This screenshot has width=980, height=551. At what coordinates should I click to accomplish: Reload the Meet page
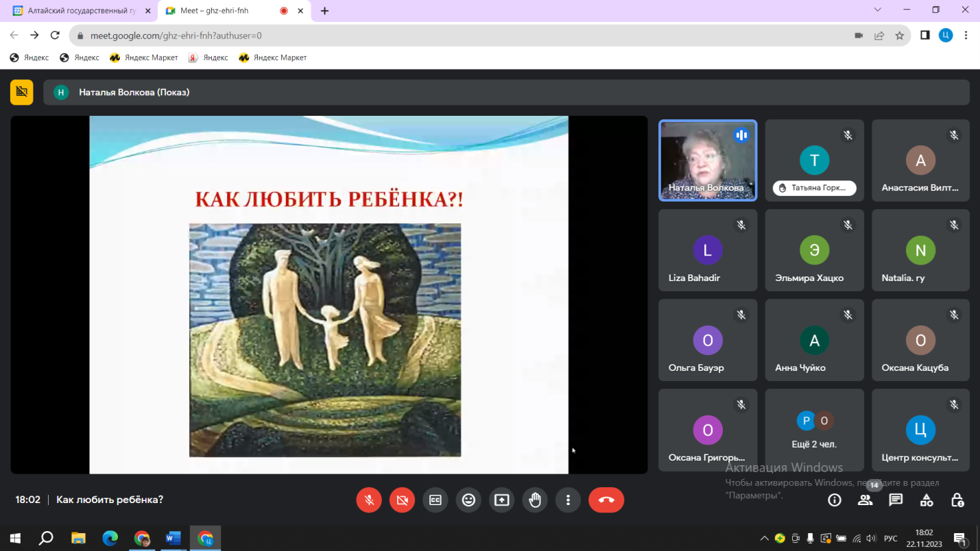[x=56, y=36]
